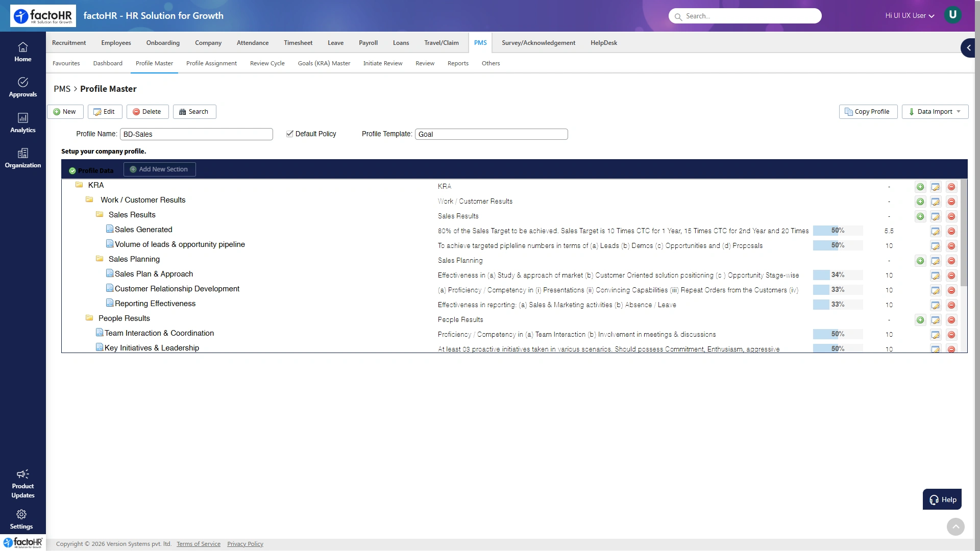The image size is (980, 551).
Task: Click the 50% weight bar for Sales Generated
Action: click(838, 231)
